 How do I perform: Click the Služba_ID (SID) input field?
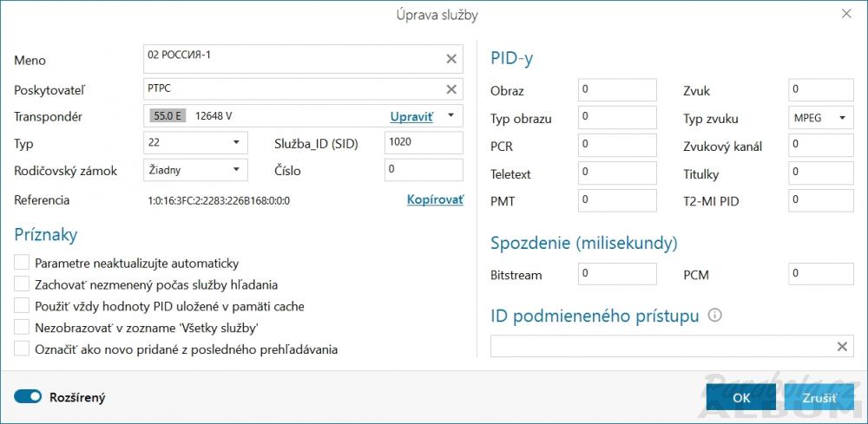pyautogui.click(x=423, y=142)
